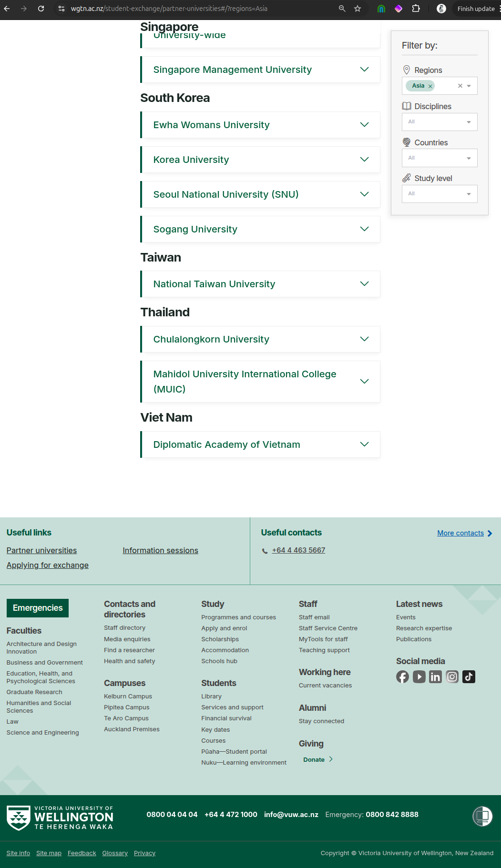Image resolution: width=501 pixels, height=868 pixels.
Task: Open the Study level dropdown
Action: pyautogui.click(x=440, y=194)
